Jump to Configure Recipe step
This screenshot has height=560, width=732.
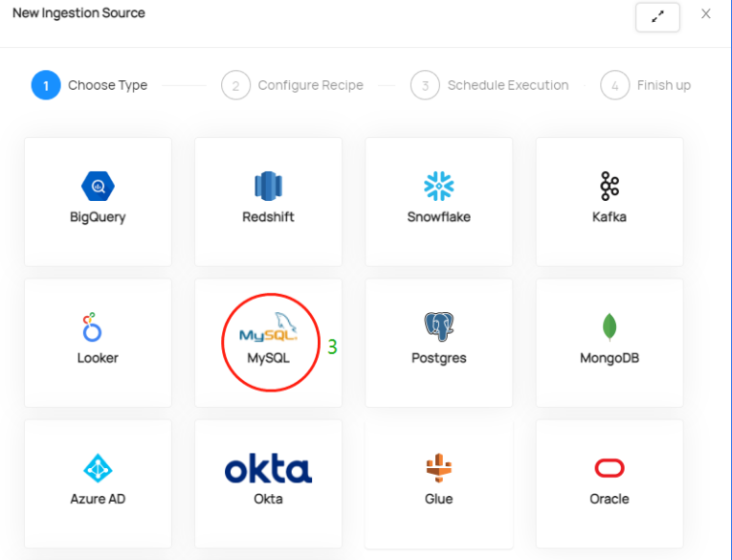tap(310, 85)
